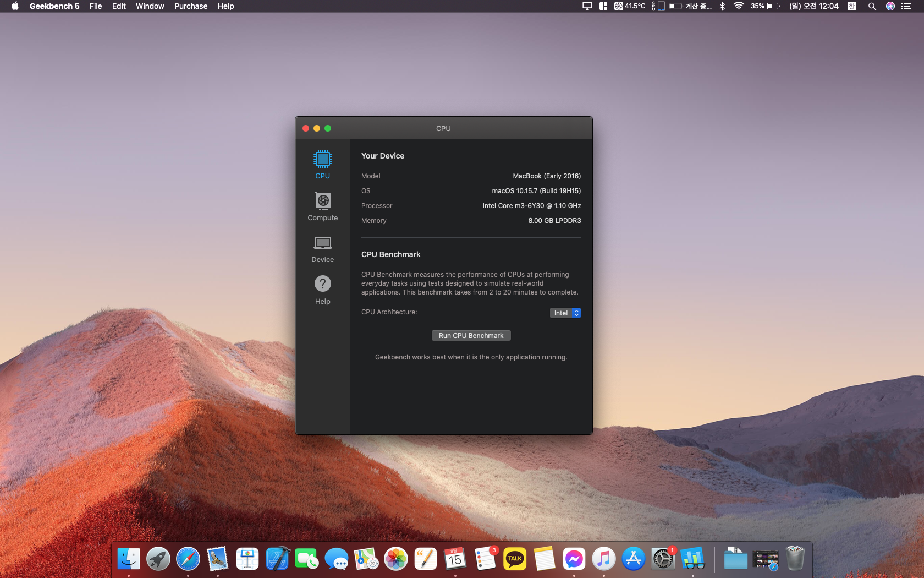This screenshot has width=924, height=578.
Task: Click the 'Your Device' heading
Action: click(x=383, y=156)
